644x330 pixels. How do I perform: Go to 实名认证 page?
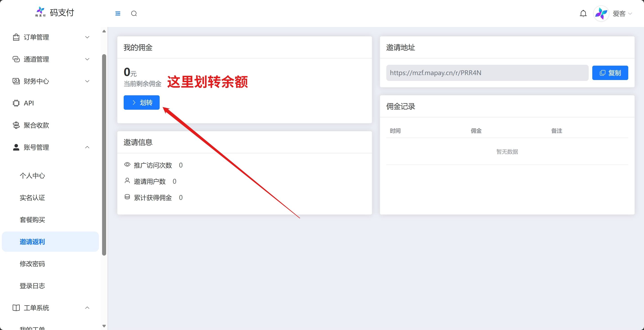[32, 198]
